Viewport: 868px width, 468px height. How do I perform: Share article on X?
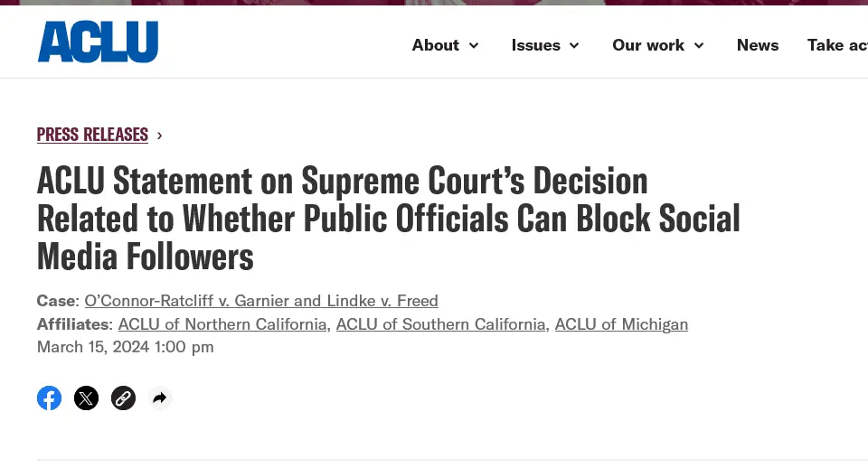pos(86,398)
